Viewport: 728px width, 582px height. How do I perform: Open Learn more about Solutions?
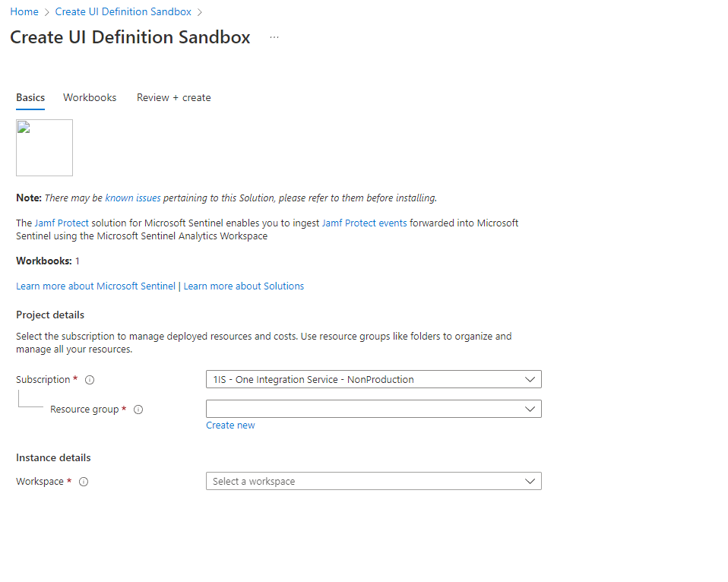coord(244,286)
